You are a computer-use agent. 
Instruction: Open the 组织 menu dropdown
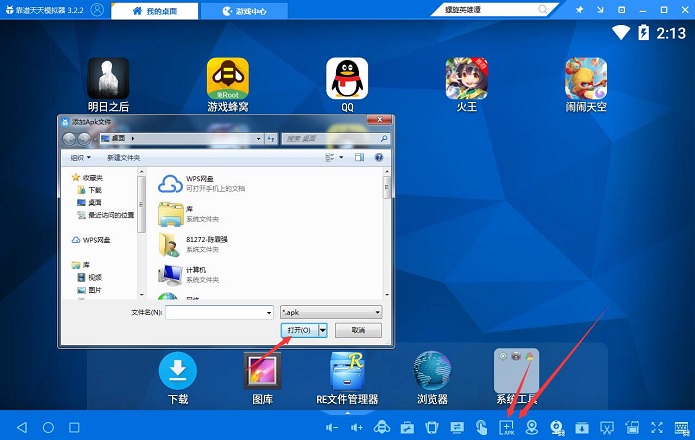pyautogui.click(x=80, y=157)
